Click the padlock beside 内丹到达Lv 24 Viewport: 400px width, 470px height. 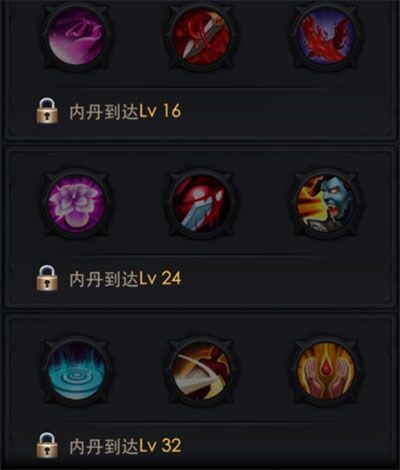47,278
